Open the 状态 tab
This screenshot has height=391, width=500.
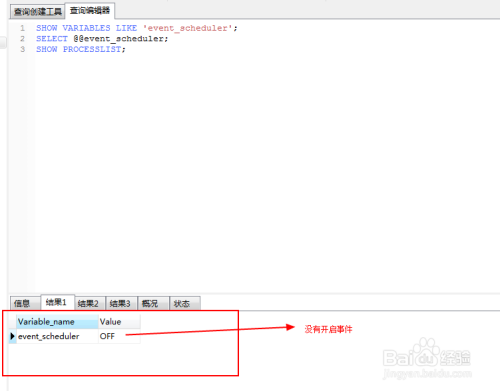pyautogui.click(x=185, y=303)
